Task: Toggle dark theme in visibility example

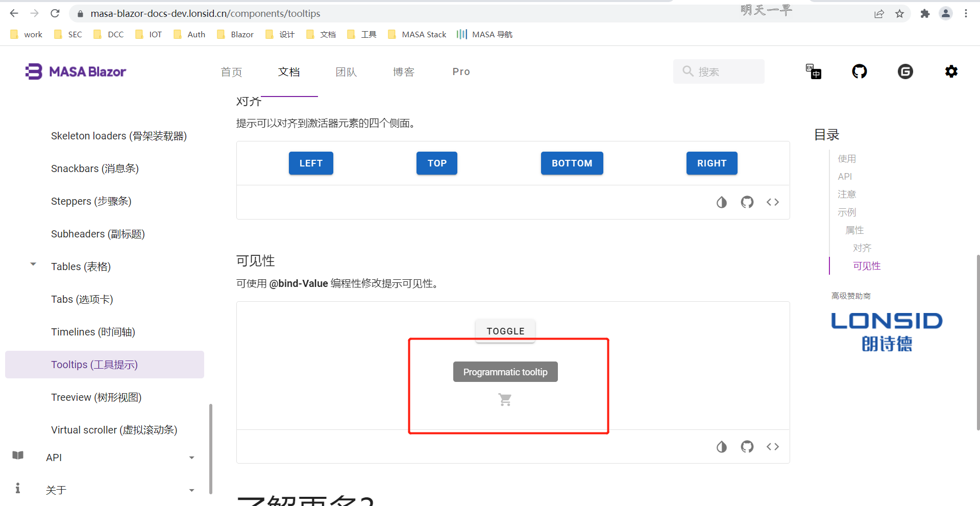Action: pos(722,447)
